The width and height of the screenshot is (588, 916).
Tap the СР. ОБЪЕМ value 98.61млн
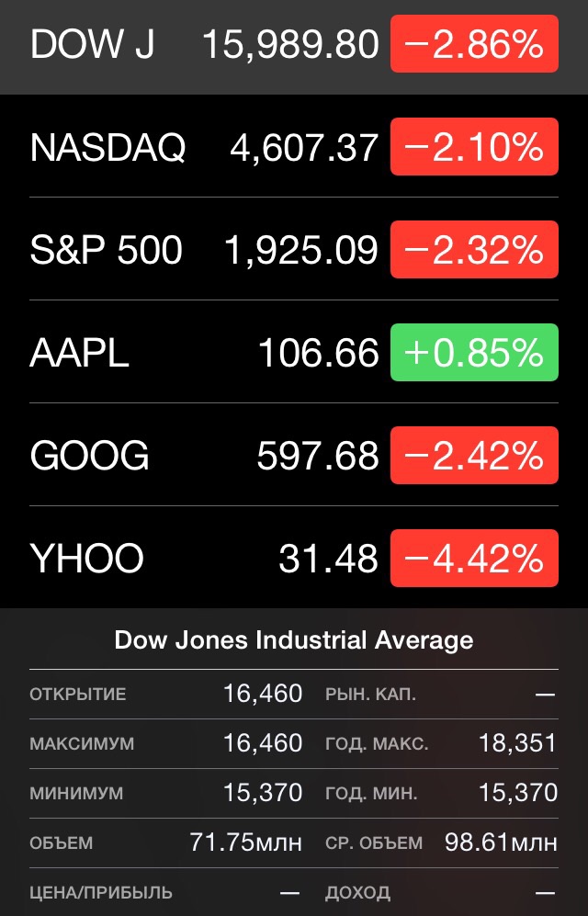click(501, 842)
